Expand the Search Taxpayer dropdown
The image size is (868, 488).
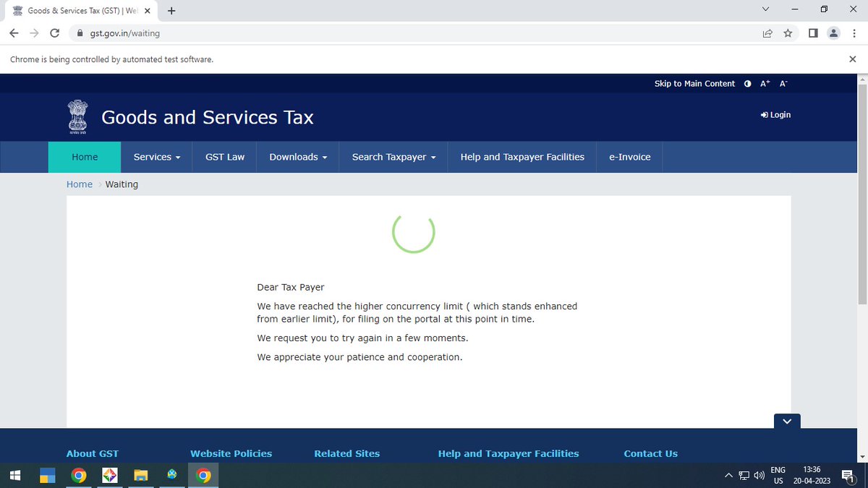coord(393,157)
